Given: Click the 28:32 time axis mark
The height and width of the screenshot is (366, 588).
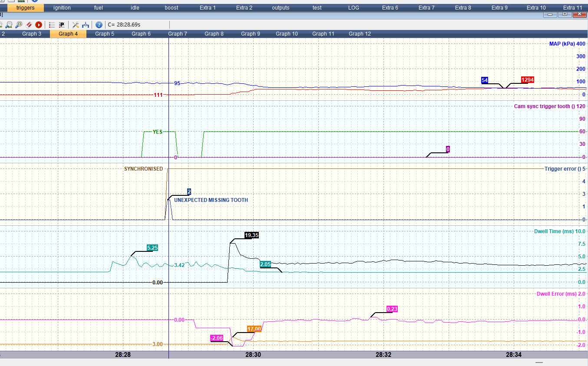Looking at the screenshot, I should click(383, 355).
